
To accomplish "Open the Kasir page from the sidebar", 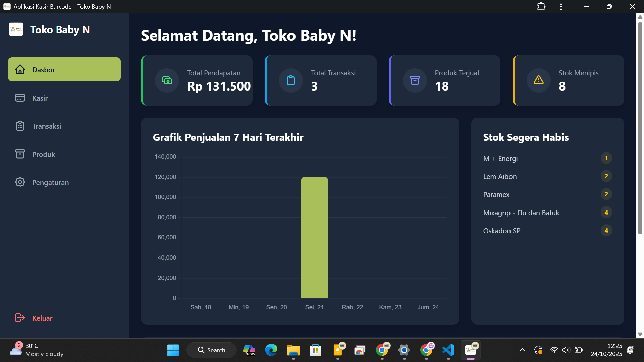I will click(40, 98).
